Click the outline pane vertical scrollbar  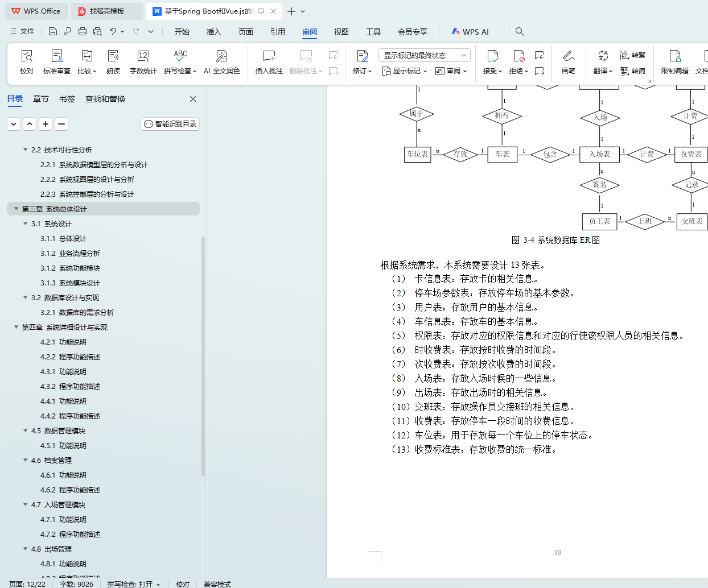click(203, 355)
